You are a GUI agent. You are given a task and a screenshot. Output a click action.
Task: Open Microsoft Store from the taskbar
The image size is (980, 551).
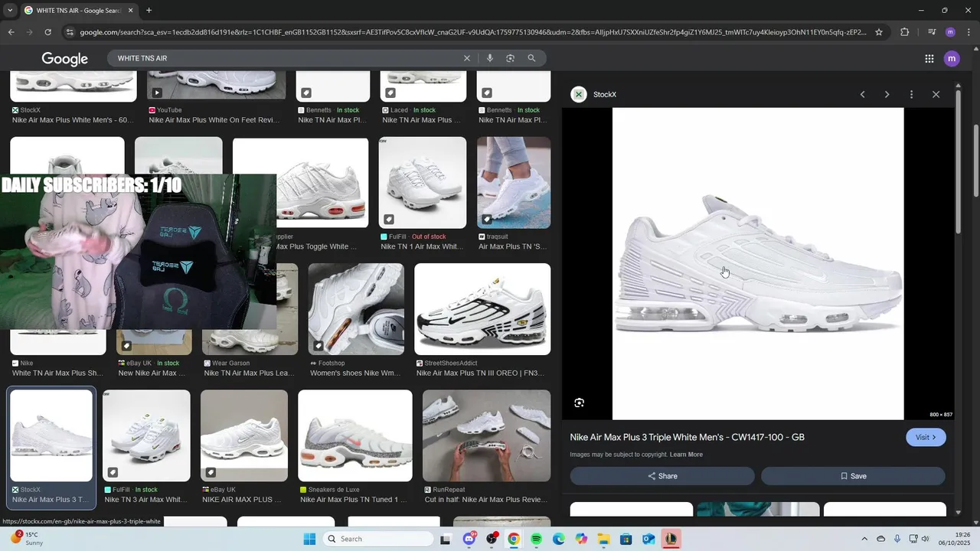click(x=626, y=539)
